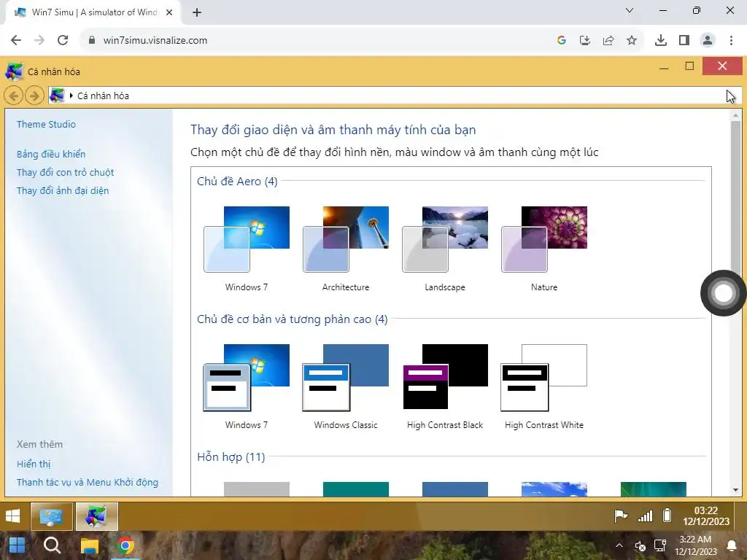
Task: Switch to Win7 Simu tab
Action: 93,12
